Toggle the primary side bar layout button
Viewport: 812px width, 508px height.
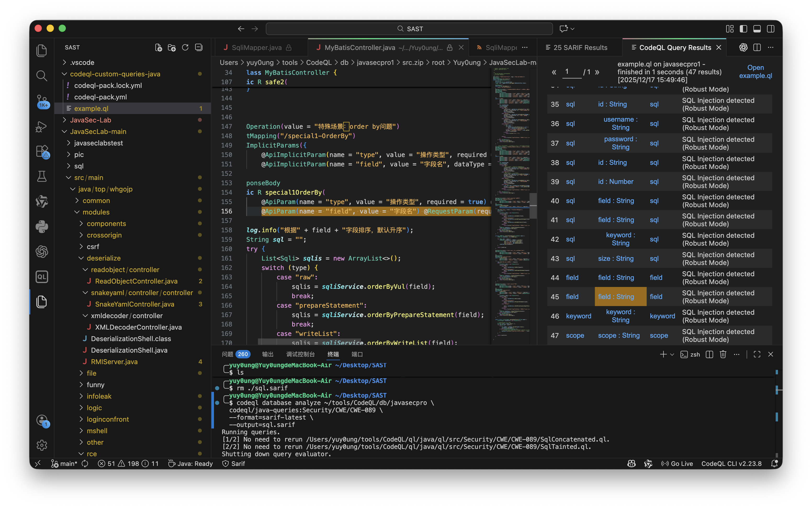[x=743, y=29]
